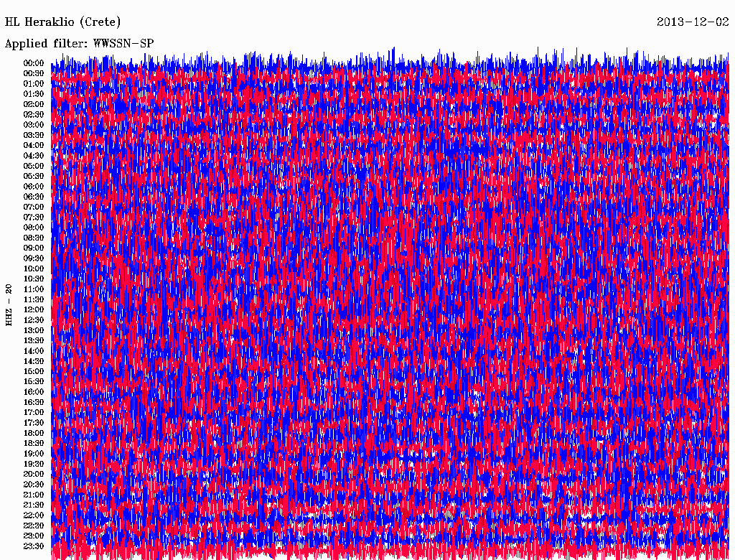Select the 21:30 time label
This screenshot has width=735, height=560.
pyautogui.click(x=34, y=505)
